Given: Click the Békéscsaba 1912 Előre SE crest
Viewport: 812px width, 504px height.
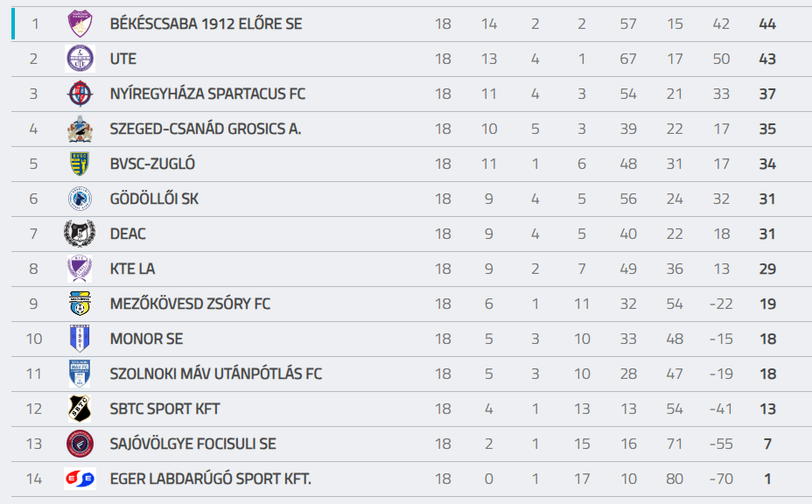Looking at the screenshot, I should point(80,24).
